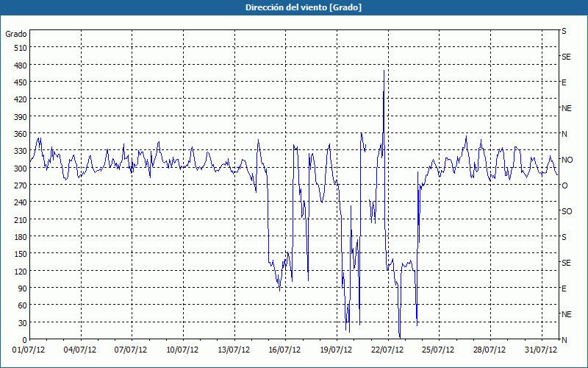Click the 30 tick label on the left axis
This screenshot has width=588, height=368.
23,323
